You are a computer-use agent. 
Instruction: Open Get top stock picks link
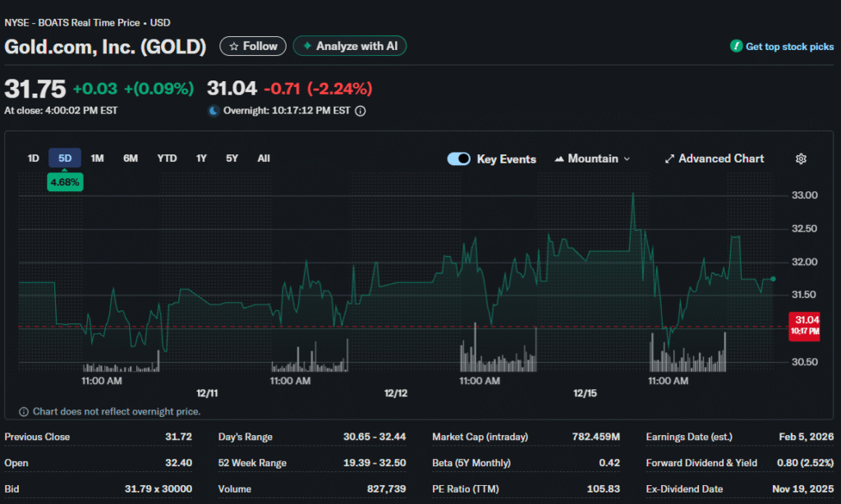(x=788, y=47)
